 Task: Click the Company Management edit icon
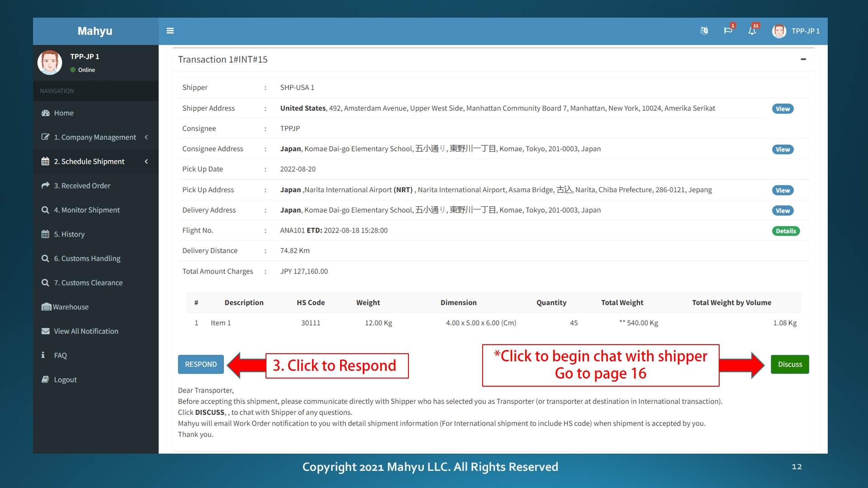[x=45, y=137]
